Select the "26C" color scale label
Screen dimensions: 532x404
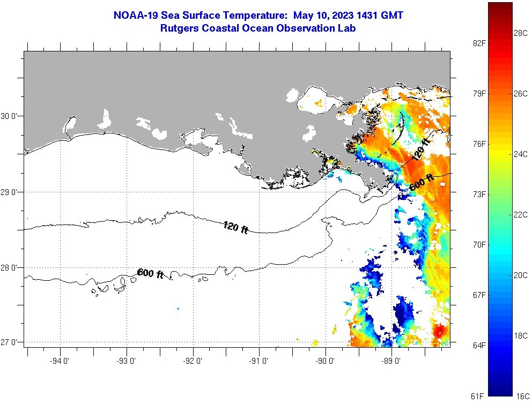(521, 94)
